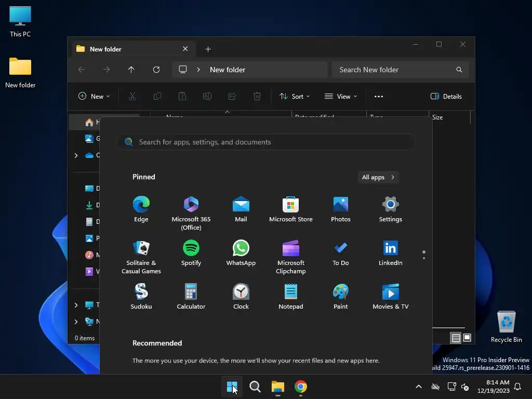
Task: Expand the OneDrive tree item
Action: pyautogui.click(x=76, y=155)
